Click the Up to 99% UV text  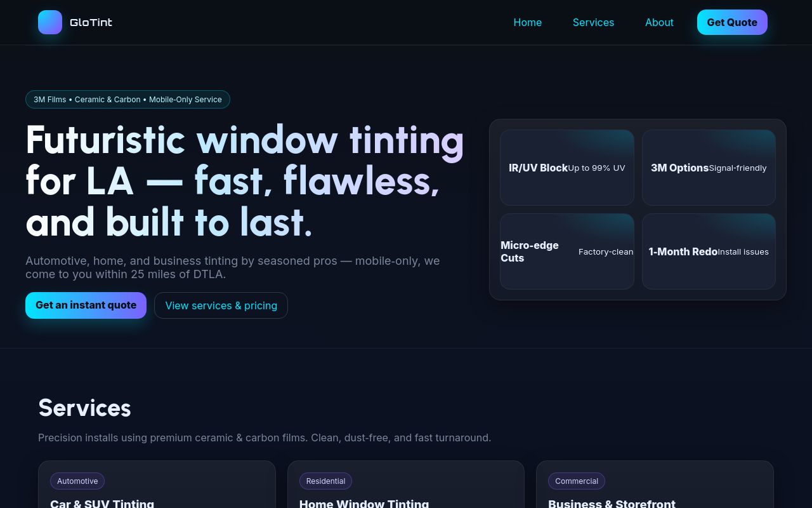pos(596,168)
